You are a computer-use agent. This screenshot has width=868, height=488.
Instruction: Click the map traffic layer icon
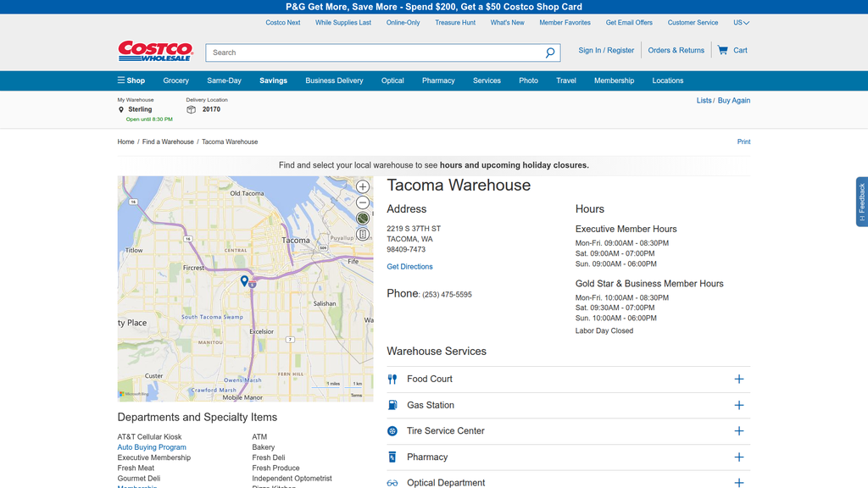363,234
